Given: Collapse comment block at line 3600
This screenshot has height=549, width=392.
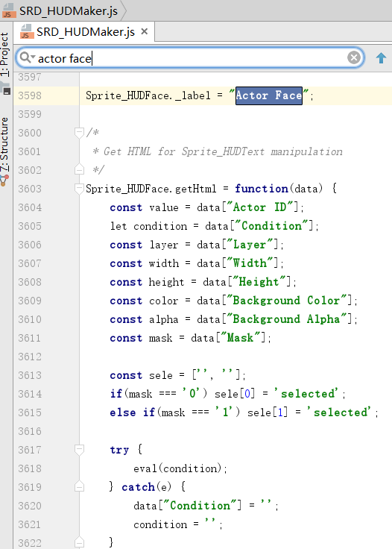Looking at the screenshot, I should pos(80,133).
